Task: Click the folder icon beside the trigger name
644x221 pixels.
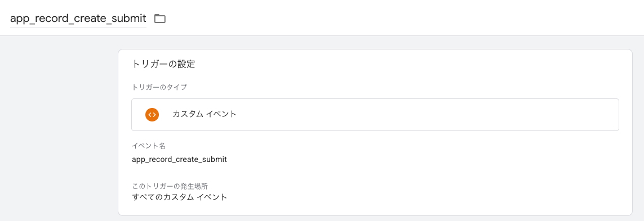Action: click(160, 19)
